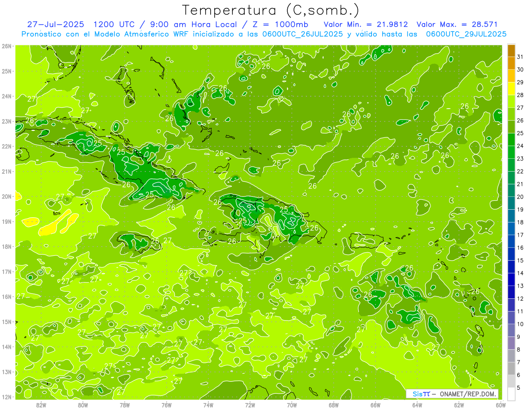Click the "22N" latitude axis label
Viewport: 532px width, 411px height.
point(6,146)
